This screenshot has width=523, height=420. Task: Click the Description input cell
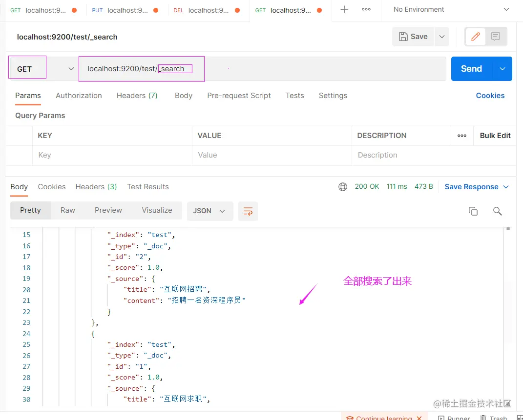pyautogui.click(x=434, y=155)
